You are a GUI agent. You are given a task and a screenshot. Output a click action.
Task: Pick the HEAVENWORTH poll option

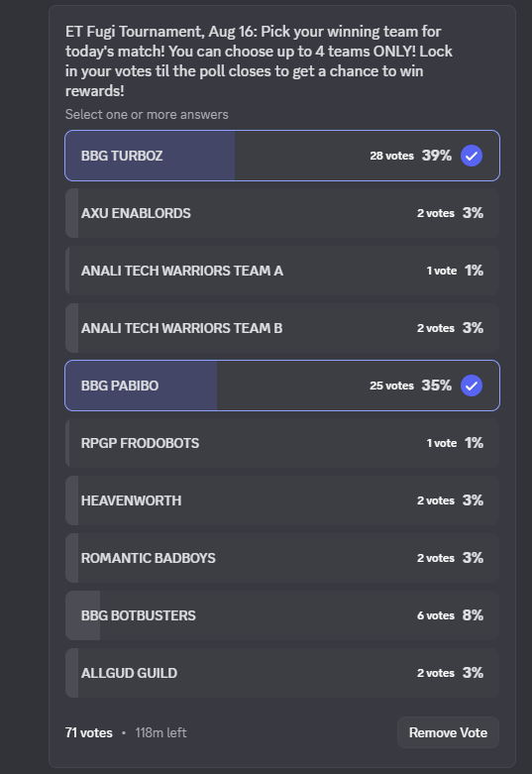[x=282, y=500]
